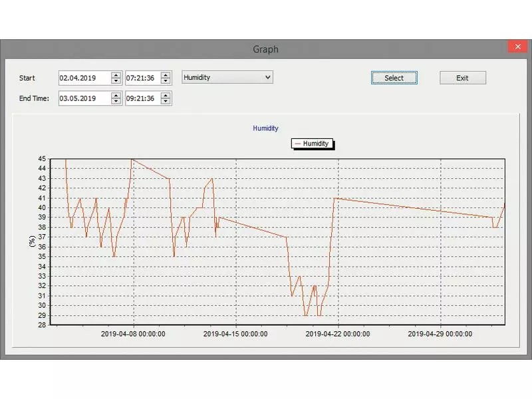Click the Start time field 07:21:36

(142, 78)
